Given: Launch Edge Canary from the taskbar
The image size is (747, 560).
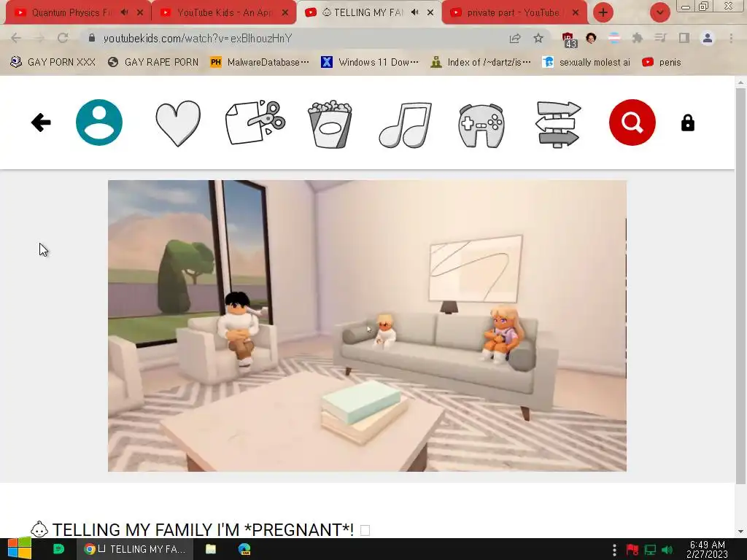Looking at the screenshot, I should point(244,548).
